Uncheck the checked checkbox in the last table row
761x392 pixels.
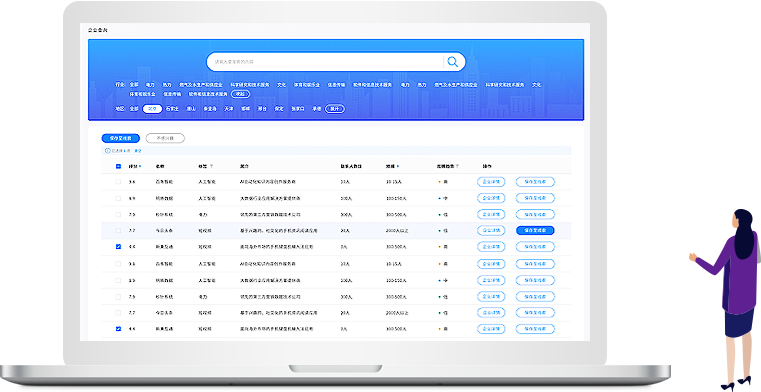click(x=118, y=329)
